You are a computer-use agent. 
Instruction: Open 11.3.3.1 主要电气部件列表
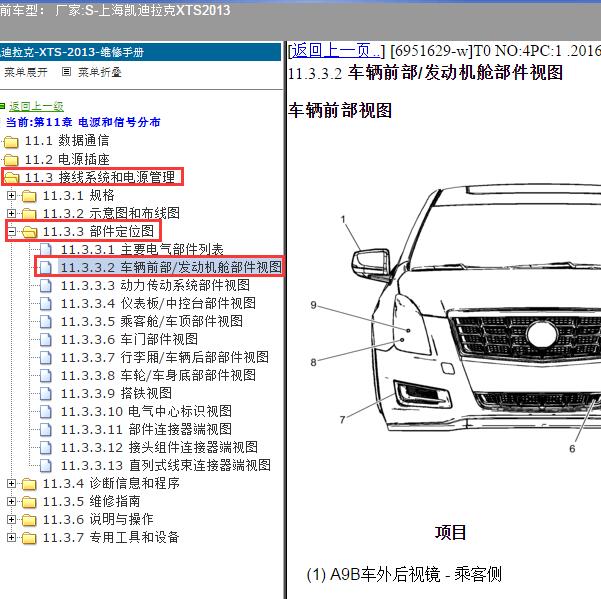pos(142,249)
